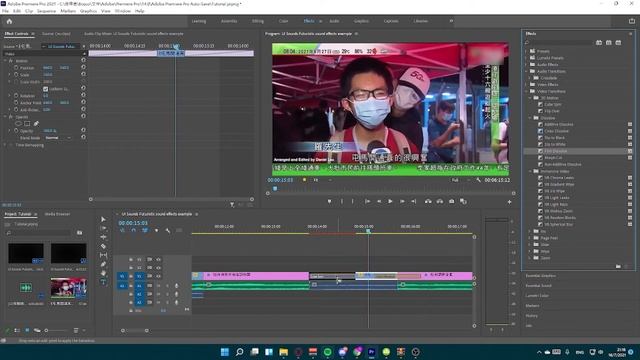The height and width of the screenshot is (360, 640).
Task: Open the Sequence menu
Action: pos(47,11)
